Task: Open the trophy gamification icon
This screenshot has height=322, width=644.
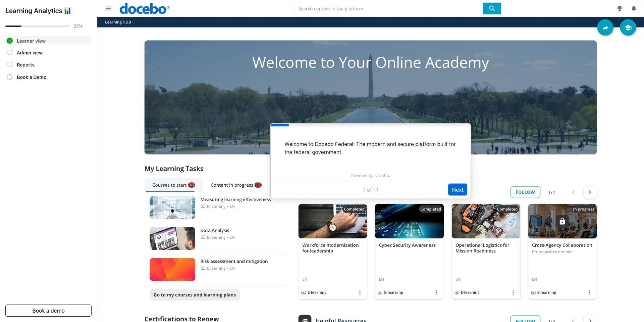Action: click(x=619, y=8)
